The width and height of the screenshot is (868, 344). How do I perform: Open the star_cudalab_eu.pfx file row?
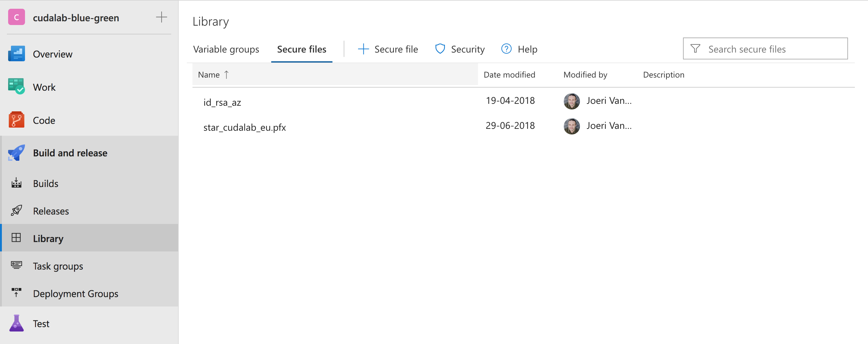click(244, 128)
